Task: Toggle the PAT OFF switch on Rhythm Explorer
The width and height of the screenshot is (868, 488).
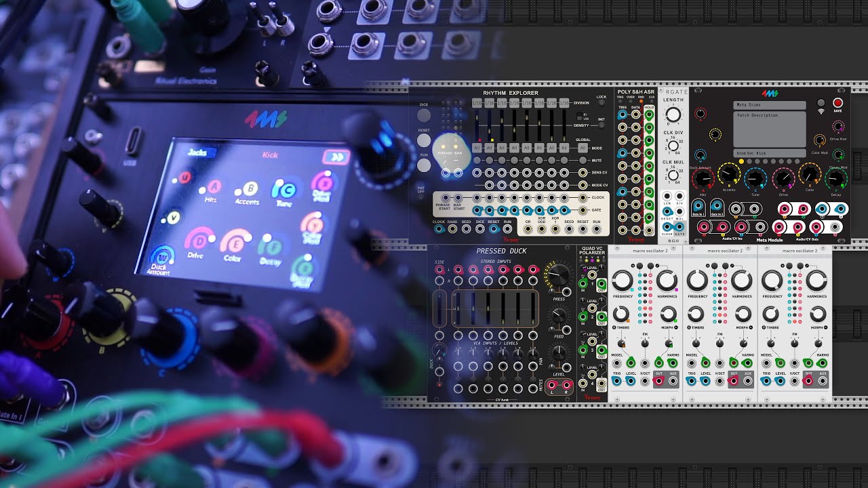Action: coord(421,197)
